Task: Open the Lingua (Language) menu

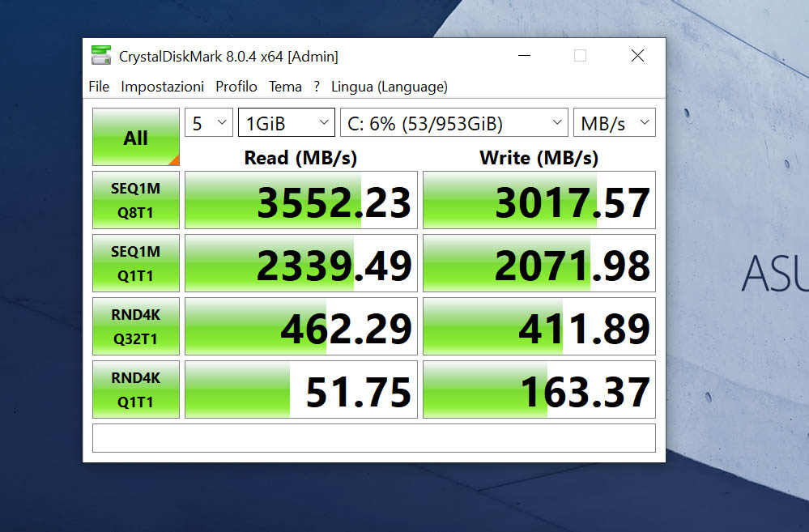Action: pyautogui.click(x=389, y=87)
